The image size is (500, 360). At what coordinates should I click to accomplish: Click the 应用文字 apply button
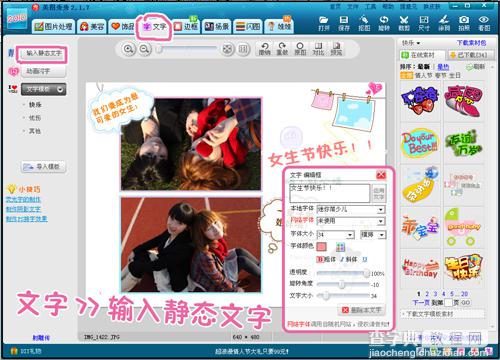tap(379, 193)
